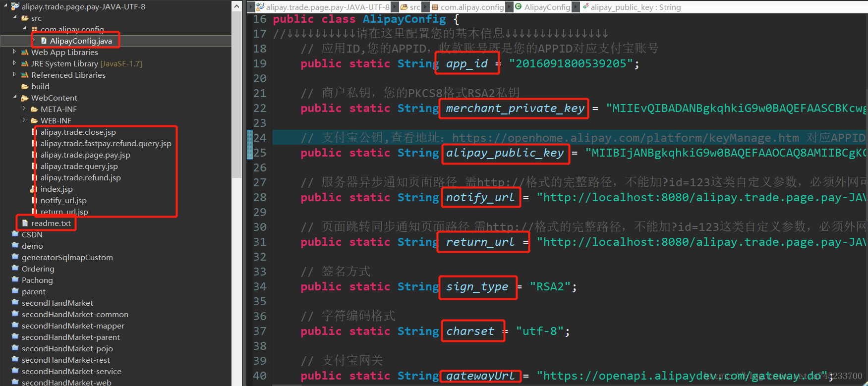
Task: Click line number 16 in gutter
Action: pos(260,19)
